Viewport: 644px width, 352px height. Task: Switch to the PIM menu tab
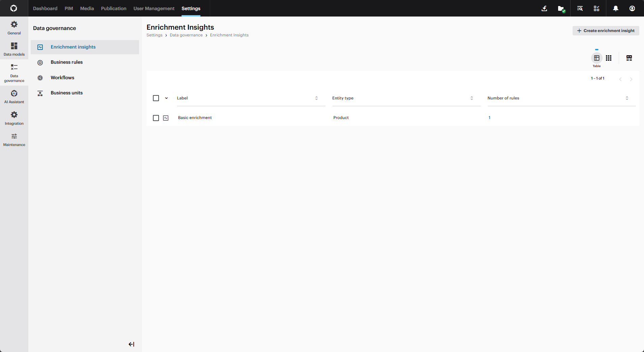[69, 8]
